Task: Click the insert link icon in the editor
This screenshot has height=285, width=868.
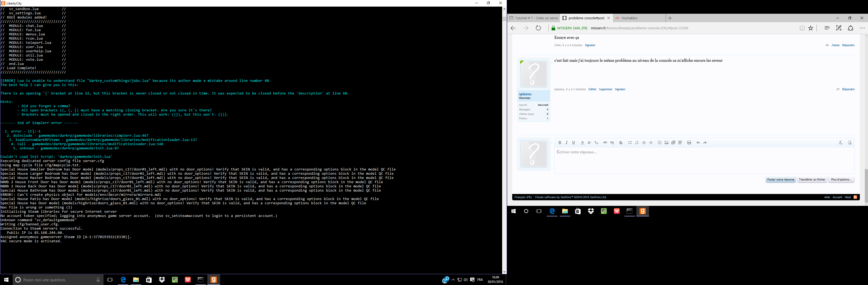Action: coord(605,143)
